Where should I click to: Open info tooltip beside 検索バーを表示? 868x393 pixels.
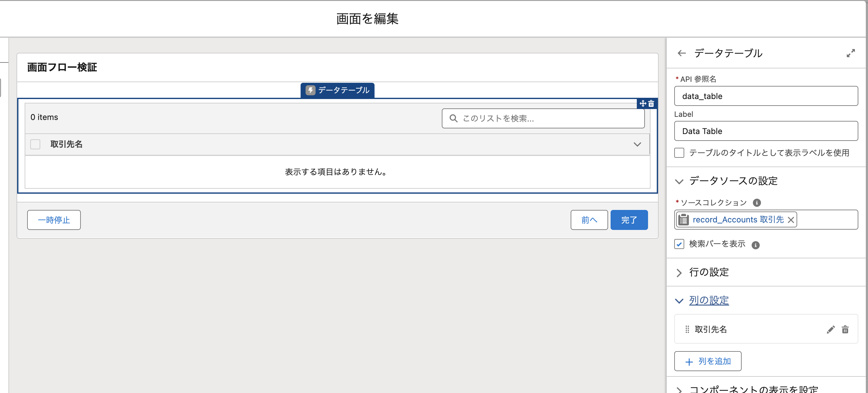click(x=756, y=245)
